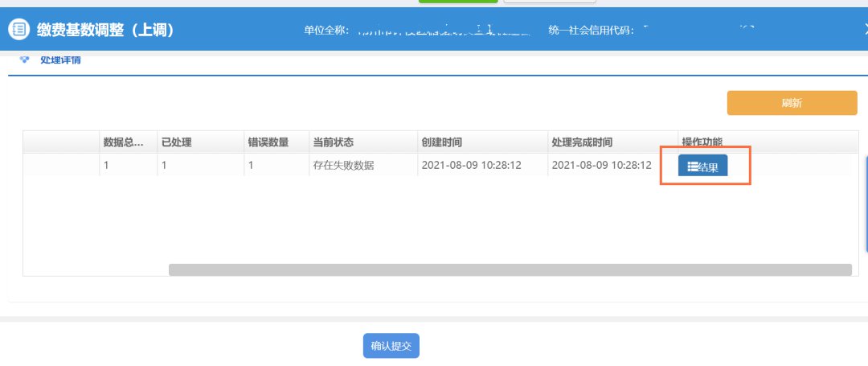This screenshot has height=366, width=868.
Task: Click the completion time cell under 处理完成时间
Action: point(612,165)
